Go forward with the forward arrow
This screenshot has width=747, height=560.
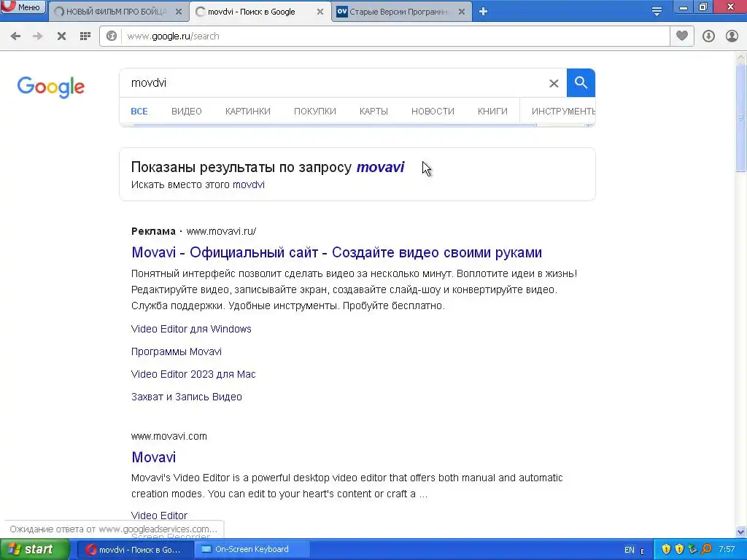click(x=38, y=36)
